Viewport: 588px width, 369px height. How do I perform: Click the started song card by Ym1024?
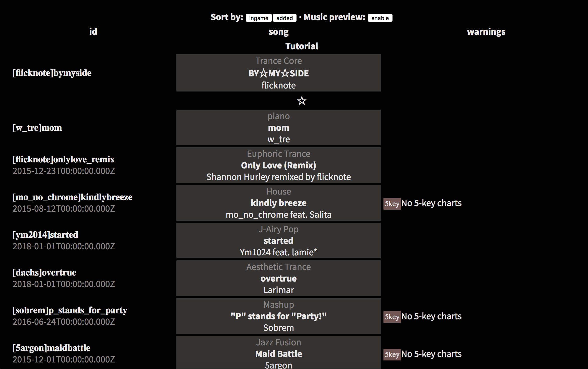(x=278, y=241)
